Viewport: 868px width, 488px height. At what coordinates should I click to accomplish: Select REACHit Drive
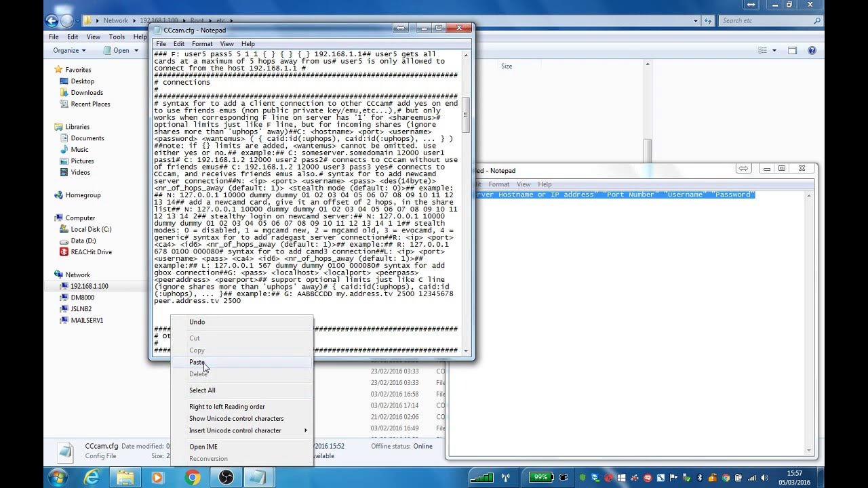91,252
